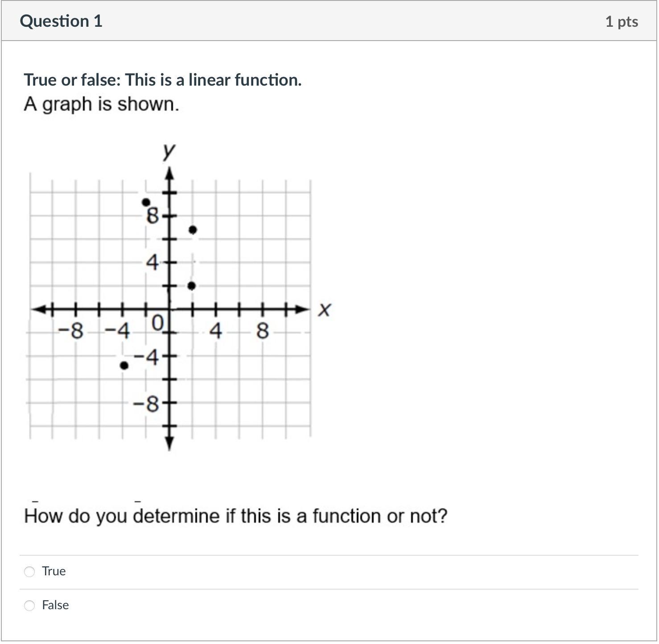
Task: Click the False answer label
Action: pos(55,605)
